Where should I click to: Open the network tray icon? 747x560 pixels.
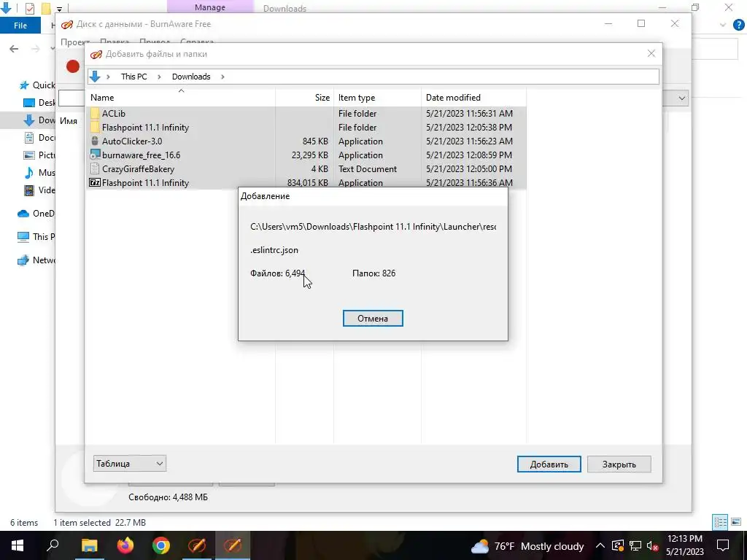point(635,546)
